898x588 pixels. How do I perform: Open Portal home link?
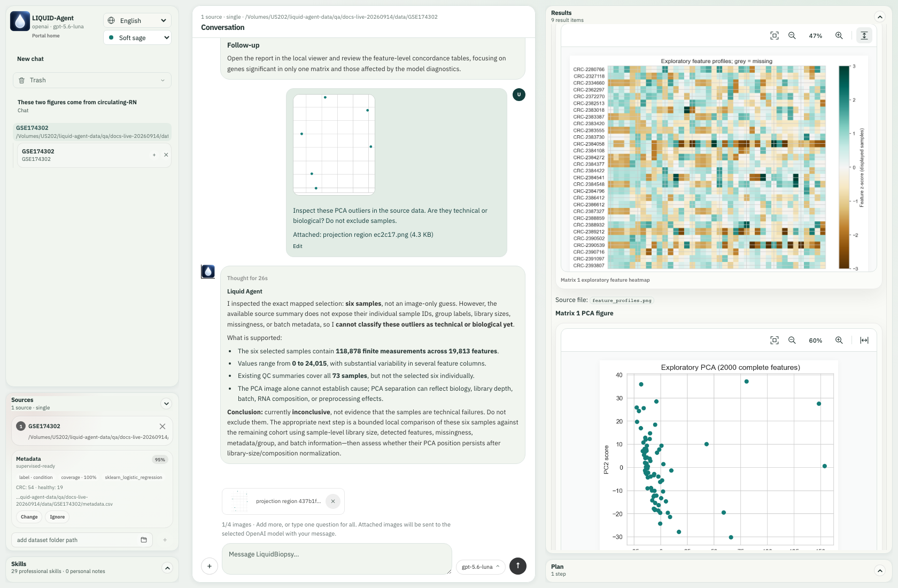click(45, 36)
